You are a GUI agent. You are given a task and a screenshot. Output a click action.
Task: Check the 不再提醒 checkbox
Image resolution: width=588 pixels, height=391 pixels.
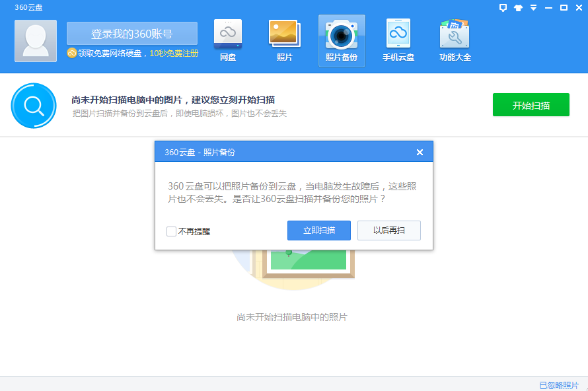[x=171, y=231]
